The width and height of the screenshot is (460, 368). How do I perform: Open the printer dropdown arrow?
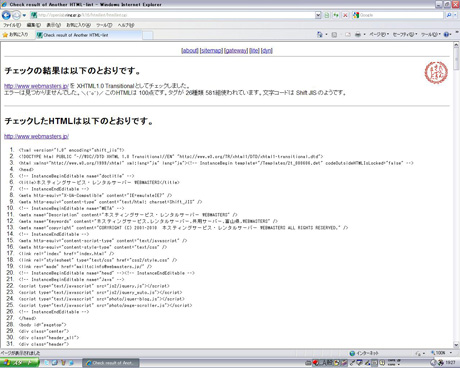point(364,35)
